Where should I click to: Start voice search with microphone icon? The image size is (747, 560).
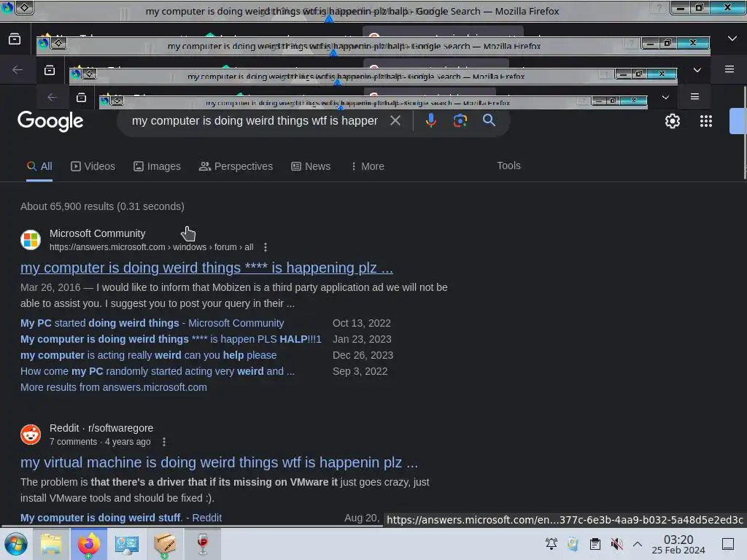430,120
